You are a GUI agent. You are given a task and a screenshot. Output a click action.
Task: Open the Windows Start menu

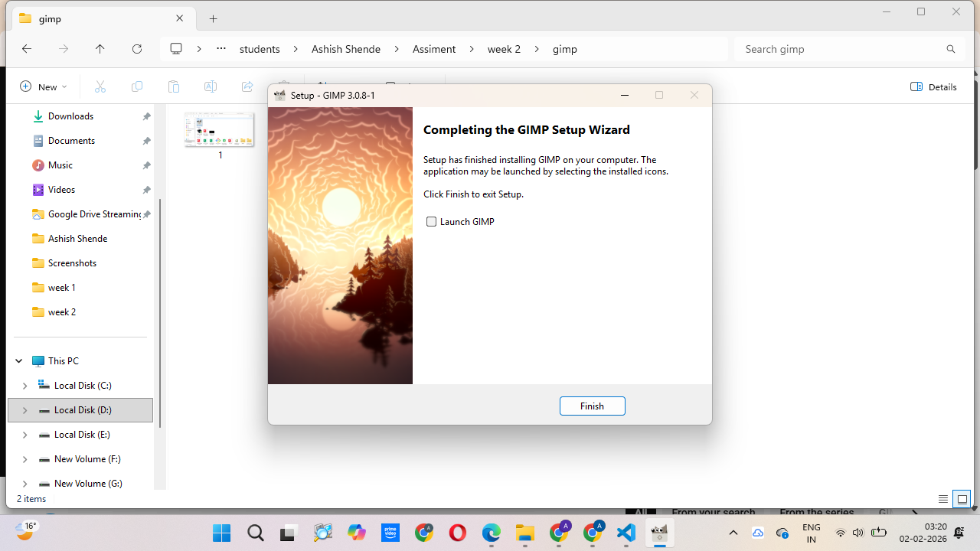222,533
